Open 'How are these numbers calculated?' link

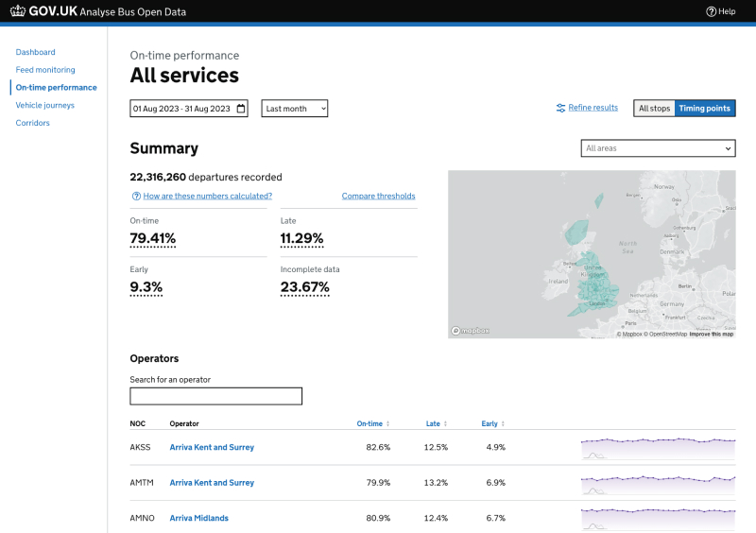(x=207, y=196)
